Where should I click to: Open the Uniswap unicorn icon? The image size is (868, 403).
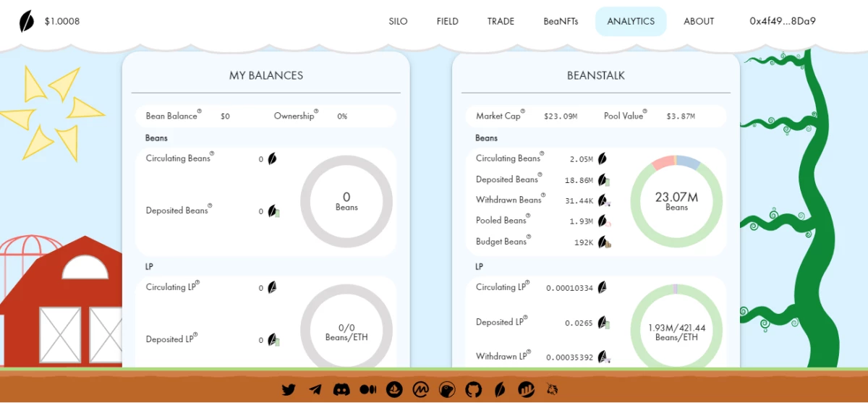coord(552,390)
